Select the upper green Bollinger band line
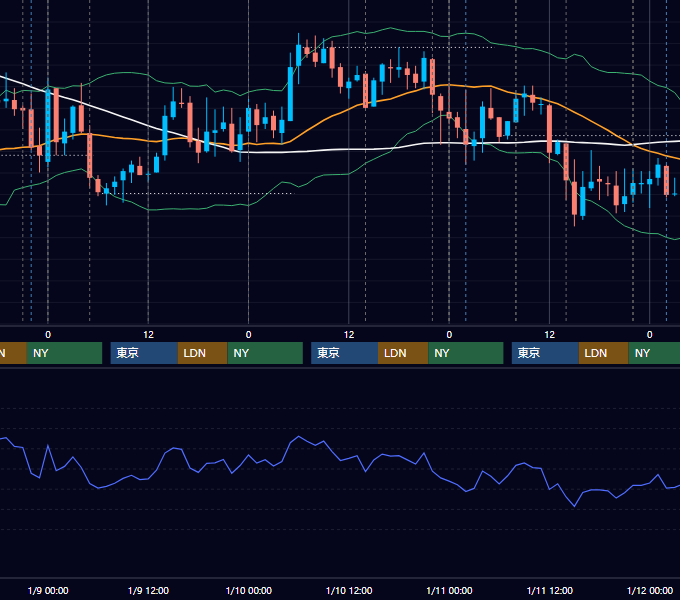 click(x=390, y=29)
